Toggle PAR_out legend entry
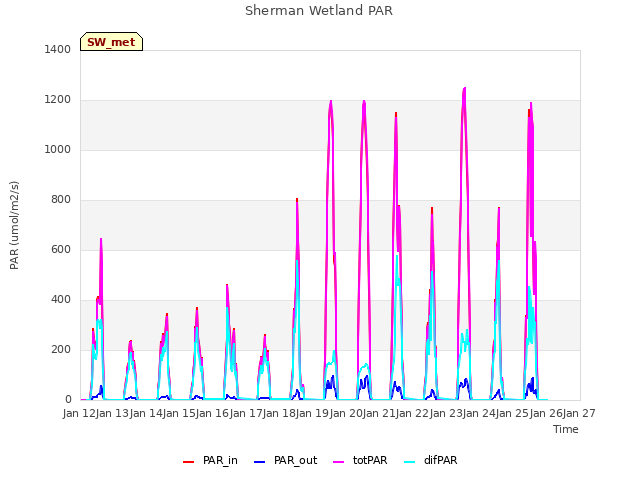Viewport: 640px width, 480px height. coord(285,460)
